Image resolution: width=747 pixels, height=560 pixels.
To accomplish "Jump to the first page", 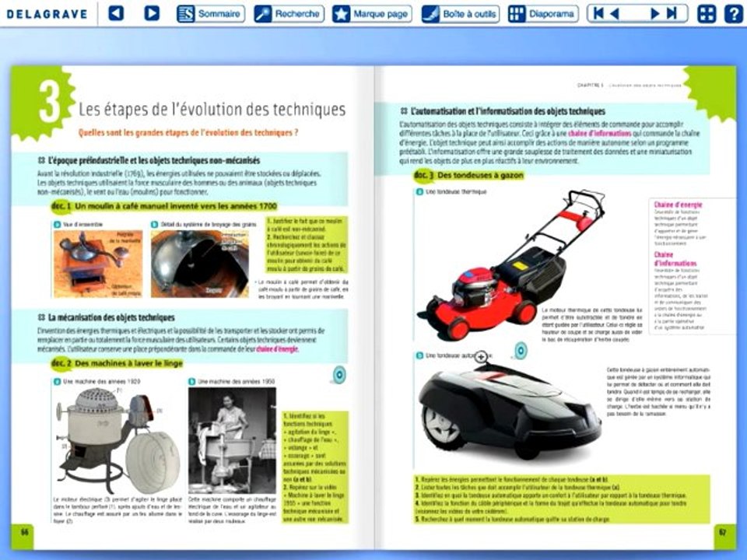I will [598, 14].
